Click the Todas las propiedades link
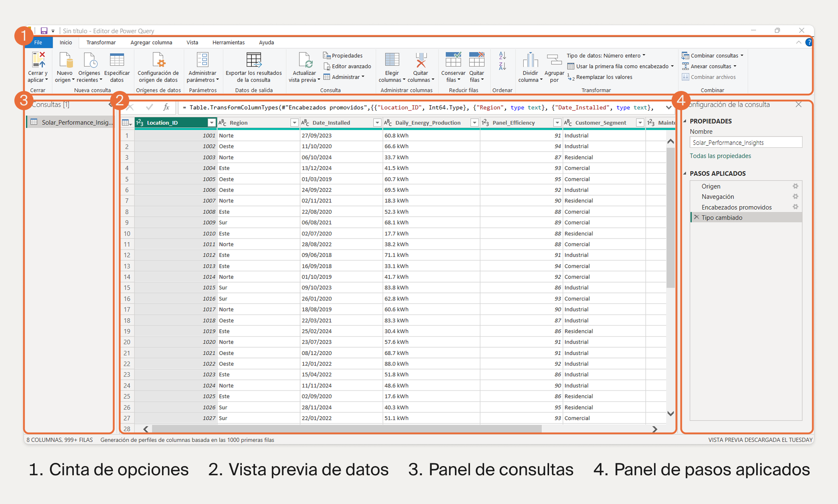The height and width of the screenshot is (504, 838). [720, 156]
